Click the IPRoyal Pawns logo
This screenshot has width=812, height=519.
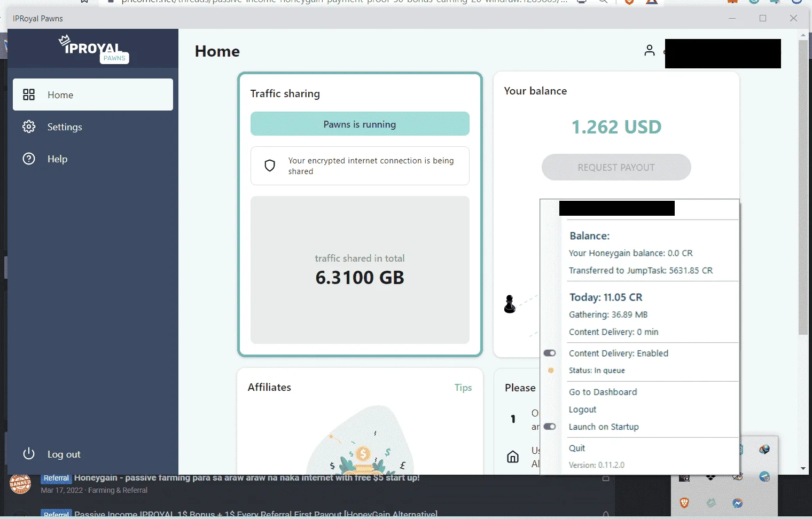[x=94, y=49]
